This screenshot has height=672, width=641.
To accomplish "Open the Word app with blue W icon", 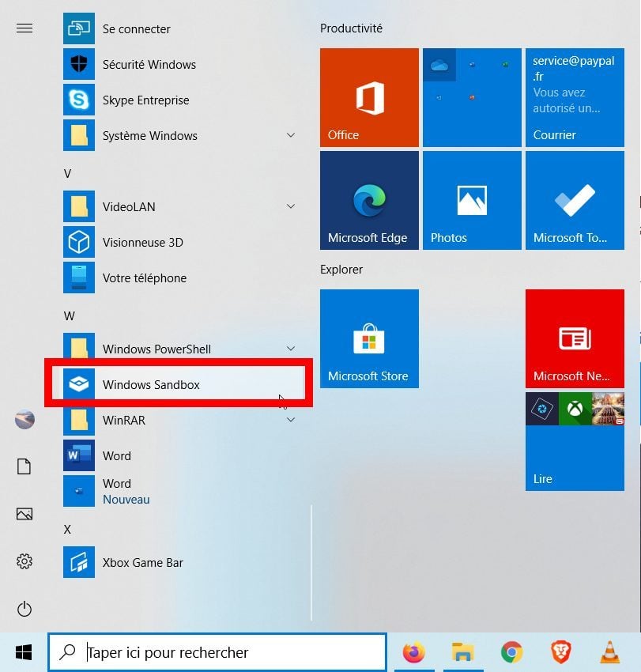I will point(79,455).
